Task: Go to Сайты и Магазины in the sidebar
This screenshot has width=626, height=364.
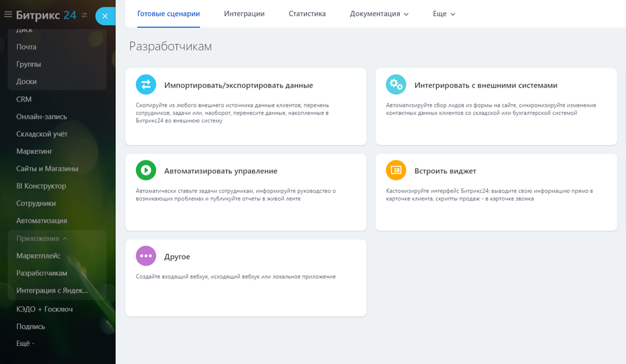Action: point(47,169)
